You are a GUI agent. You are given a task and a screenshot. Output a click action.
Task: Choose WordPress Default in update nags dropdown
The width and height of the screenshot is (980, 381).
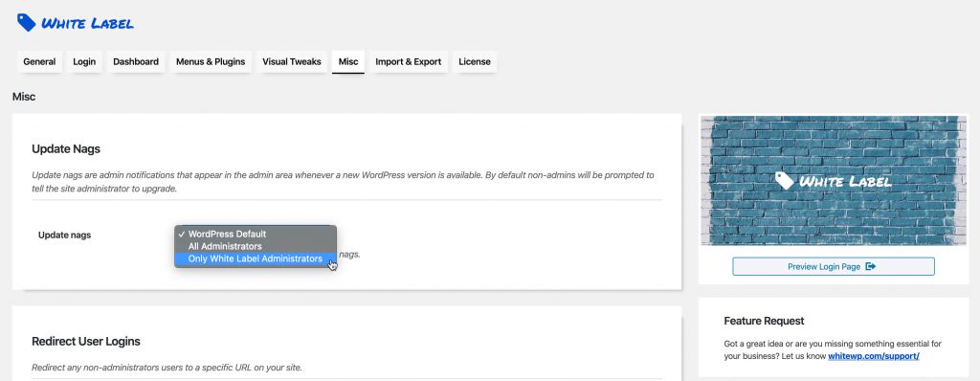pyautogui.click(x=255, y=234)
